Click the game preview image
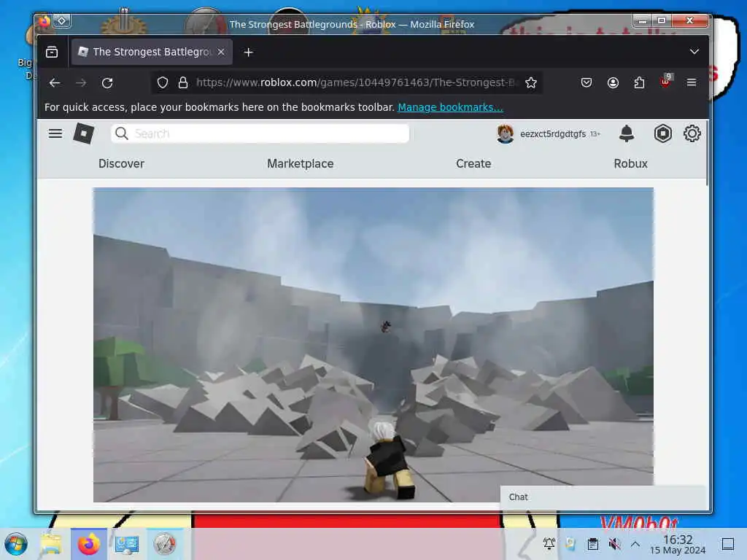Viewport: 747px width, 560px height. [373, 345]
